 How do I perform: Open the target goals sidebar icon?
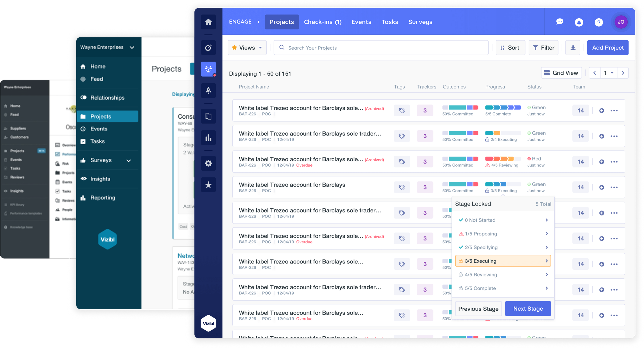pos(208,48)
